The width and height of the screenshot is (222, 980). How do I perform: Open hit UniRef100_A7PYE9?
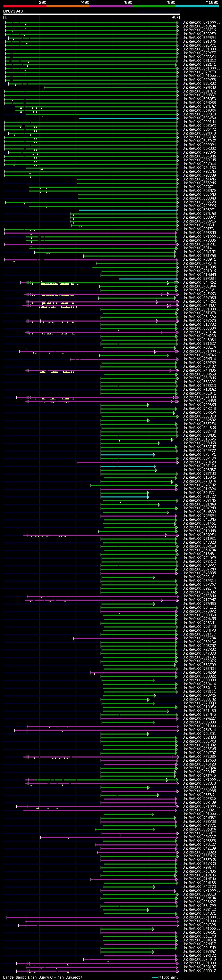(199, 72)
